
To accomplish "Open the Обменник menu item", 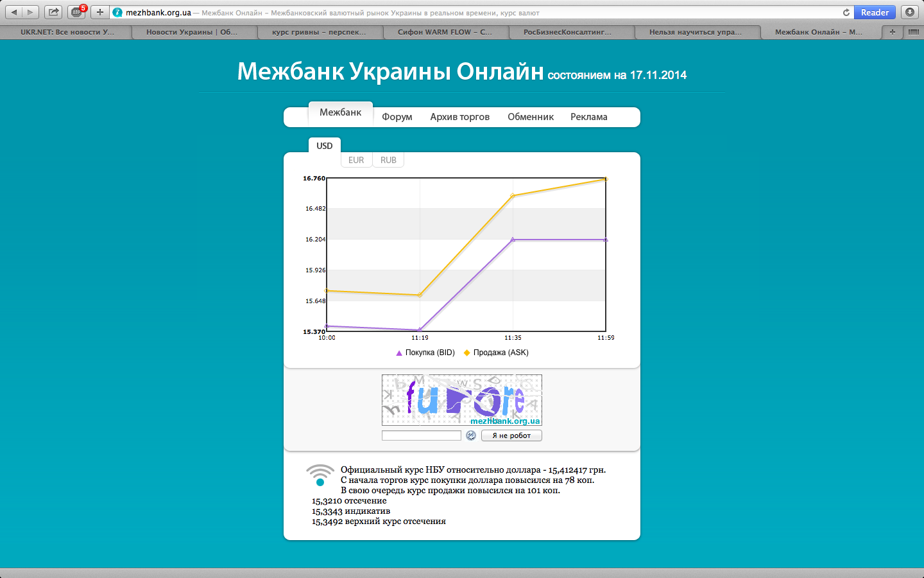I will pyautogui.click(x=531, y=117).
